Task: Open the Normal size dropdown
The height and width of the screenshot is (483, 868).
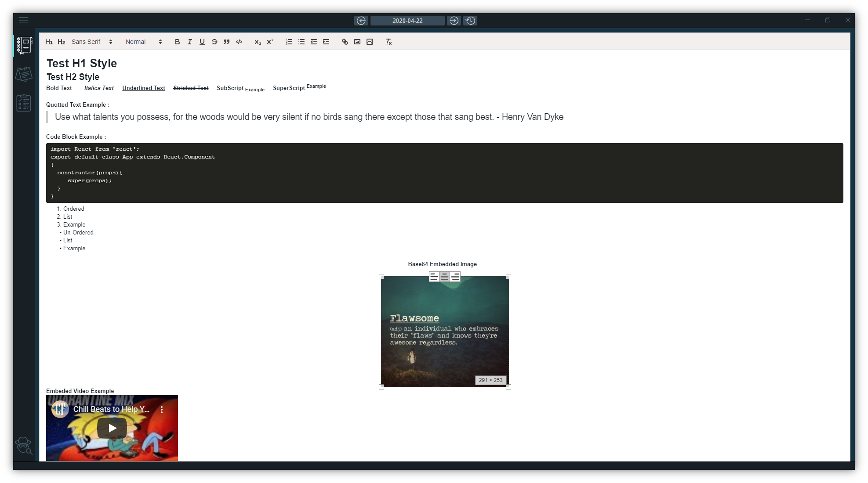Action: [x=144, y=42]
